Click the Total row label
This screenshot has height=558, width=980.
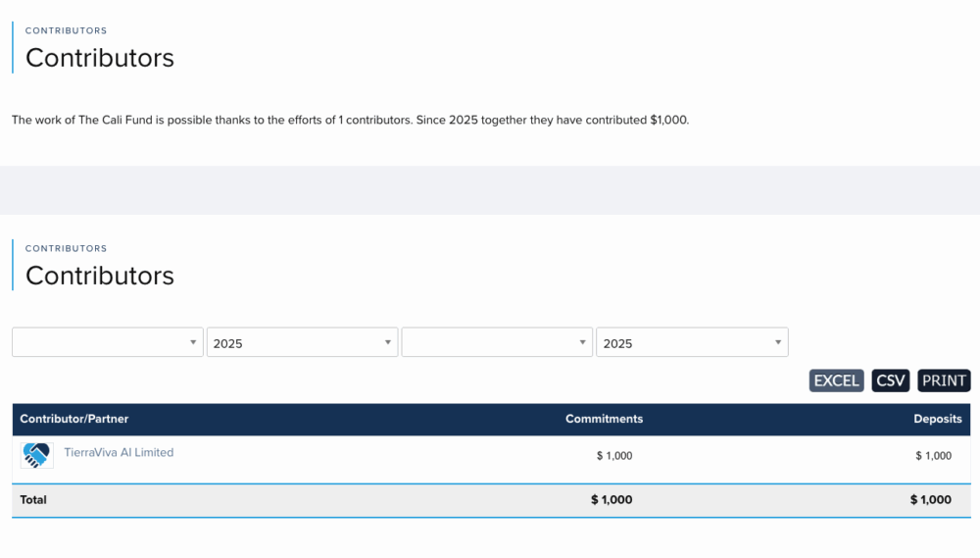(33, 500)
